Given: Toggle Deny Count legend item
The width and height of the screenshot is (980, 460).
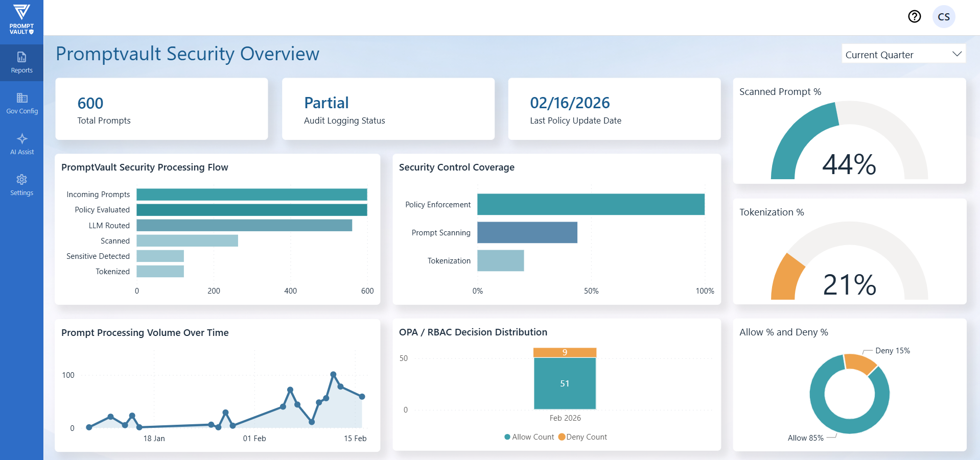Looking at the screenshot, I should 583,437.
